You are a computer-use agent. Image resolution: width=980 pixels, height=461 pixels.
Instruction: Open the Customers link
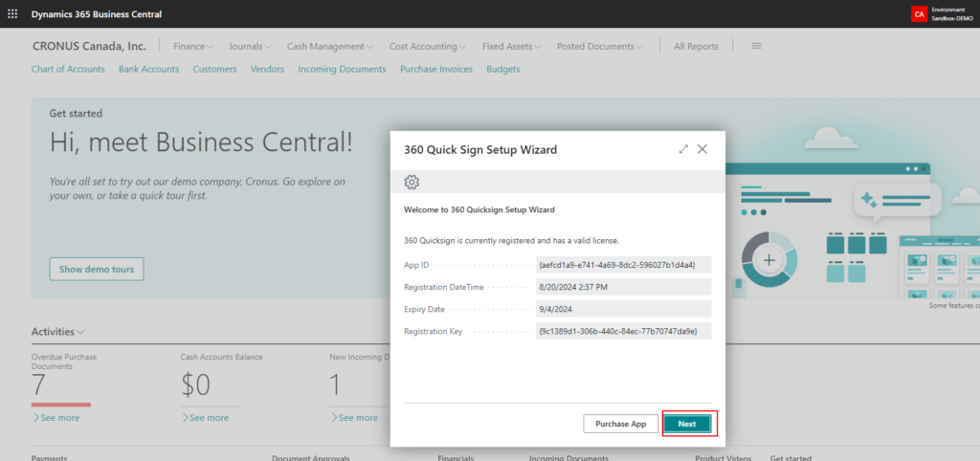pos(215,69)
